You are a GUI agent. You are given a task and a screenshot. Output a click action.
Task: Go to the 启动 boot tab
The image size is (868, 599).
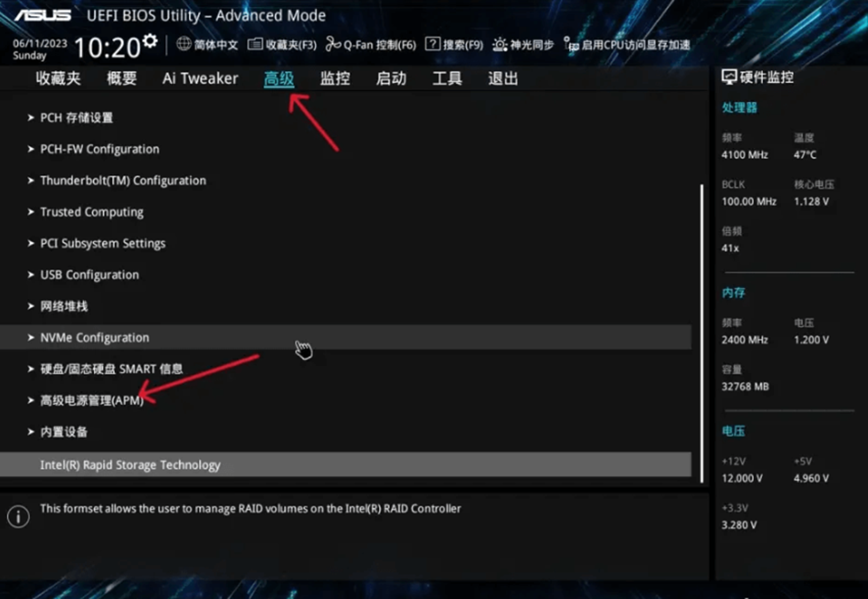click(x=391, y=79)
